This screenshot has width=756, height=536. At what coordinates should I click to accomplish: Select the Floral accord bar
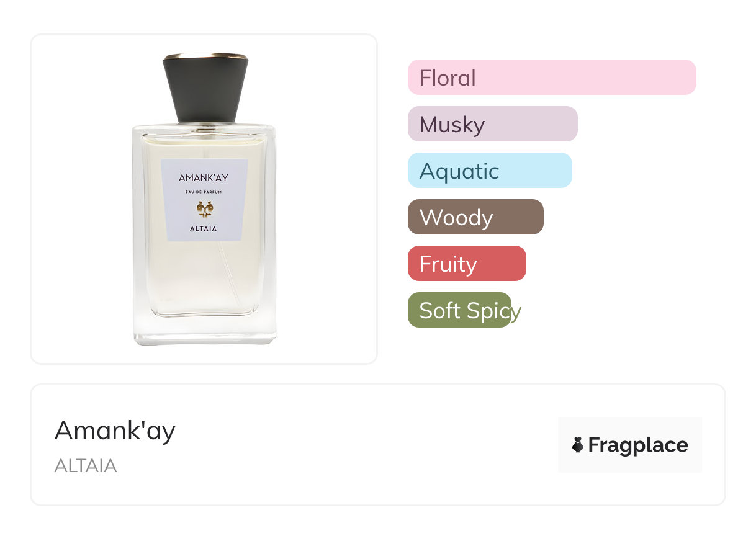[x=552, y=78]
